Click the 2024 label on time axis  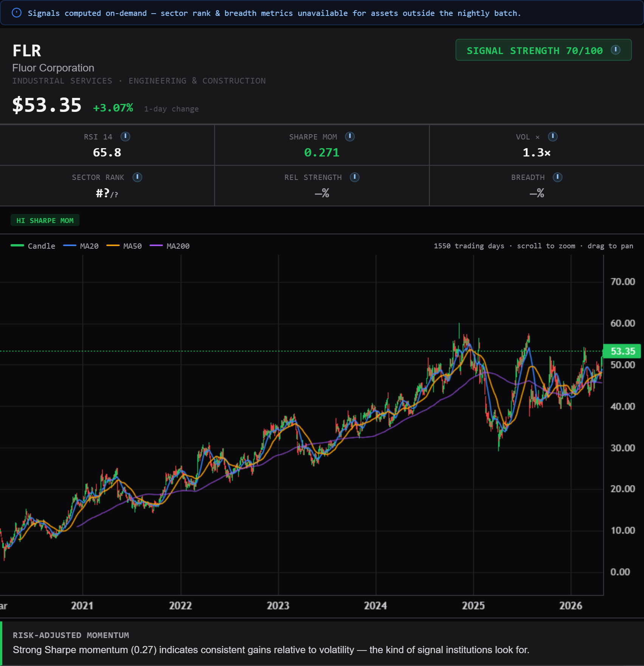click(x=375, y=606)
